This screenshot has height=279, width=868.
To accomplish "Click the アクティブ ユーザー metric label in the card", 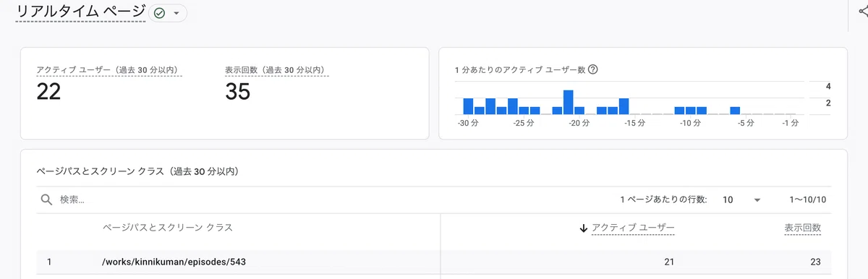I will [x=108, y=70].
